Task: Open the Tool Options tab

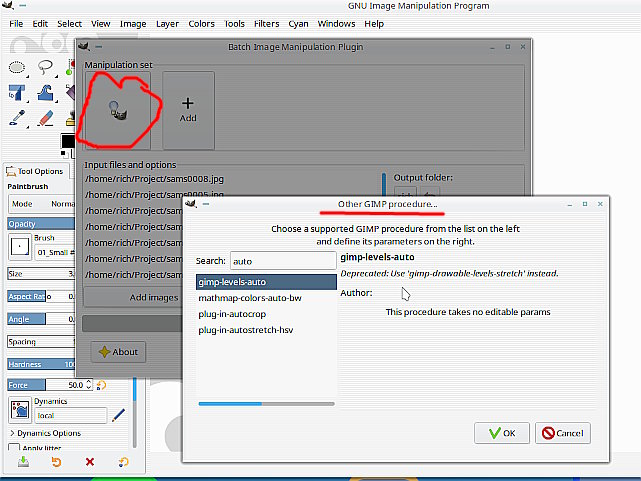Action: coord(35,171)
